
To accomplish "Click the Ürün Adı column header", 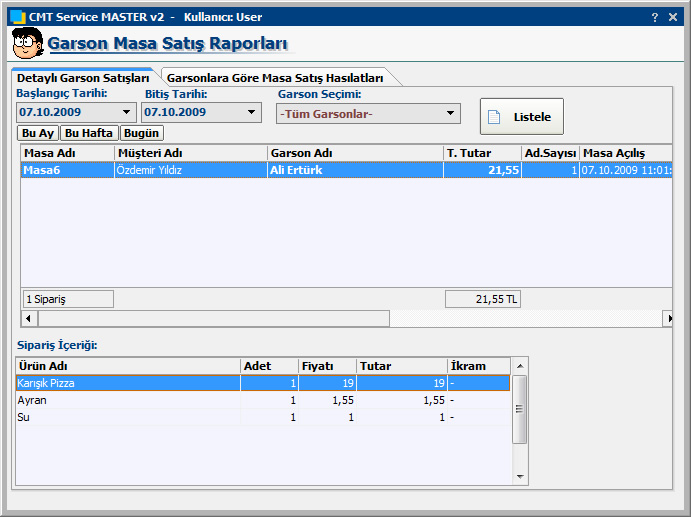I will pos(128,366).
